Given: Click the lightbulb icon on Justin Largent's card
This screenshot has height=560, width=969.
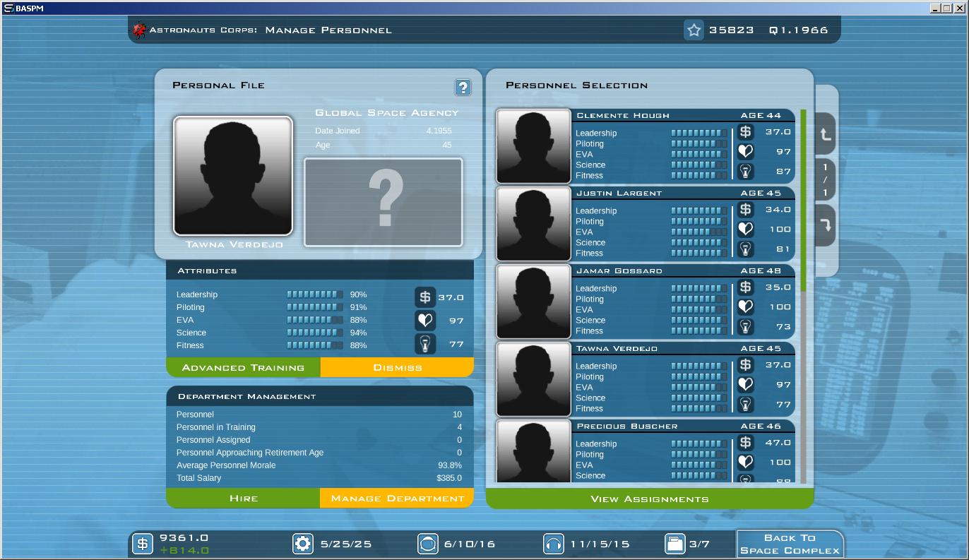Looking at the screenshot, I should [x=745, y=249].
